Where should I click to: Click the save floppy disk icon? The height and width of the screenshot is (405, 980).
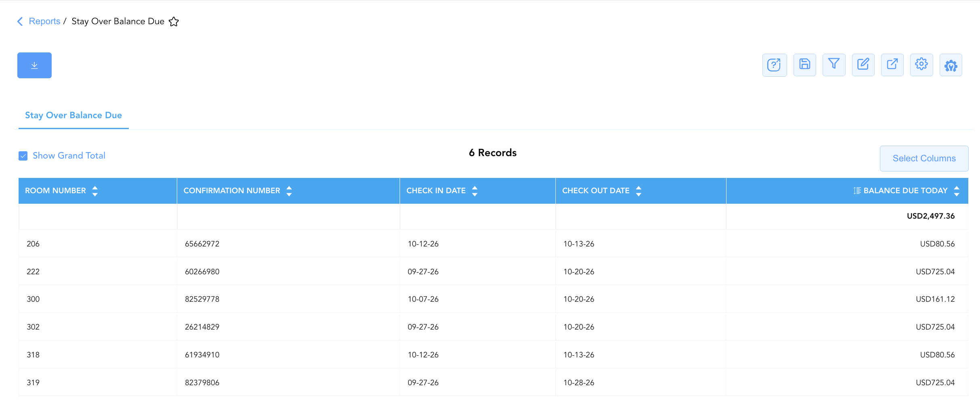(x=804, y=65)
